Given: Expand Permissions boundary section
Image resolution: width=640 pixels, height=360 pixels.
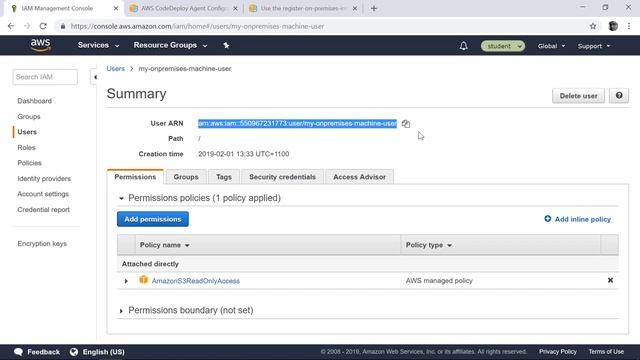Looking at the screenshot, I should click(x=121, y=311).
